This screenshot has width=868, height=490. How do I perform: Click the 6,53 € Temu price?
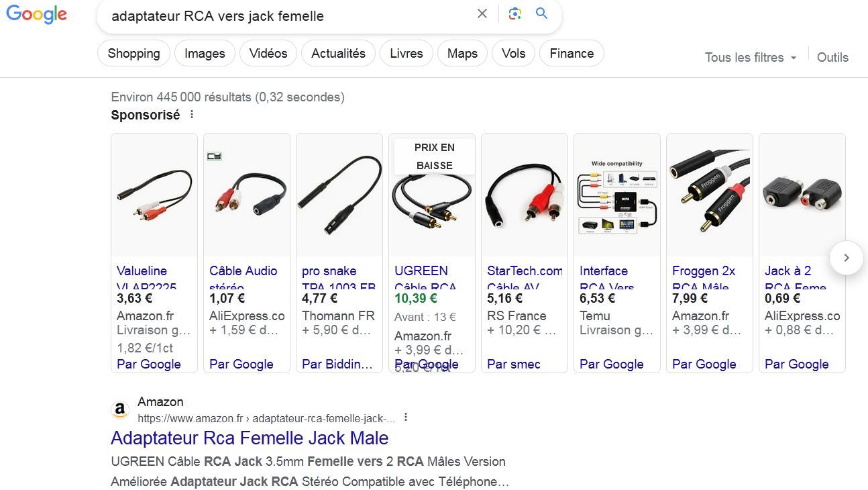597,298
